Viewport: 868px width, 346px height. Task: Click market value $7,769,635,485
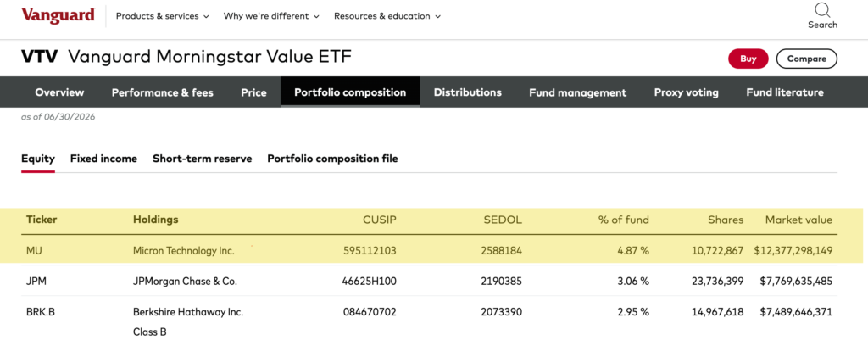click(x=797, y=282)
